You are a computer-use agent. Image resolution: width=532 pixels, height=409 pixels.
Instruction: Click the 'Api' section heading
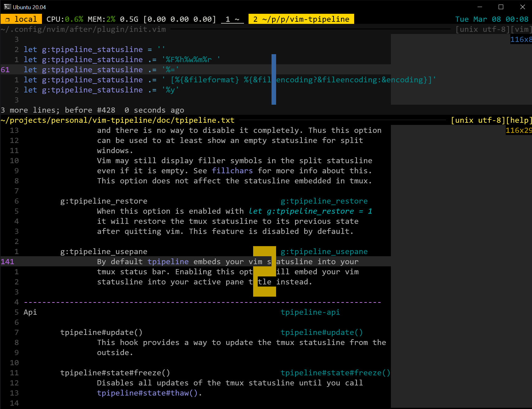point(30,312)
